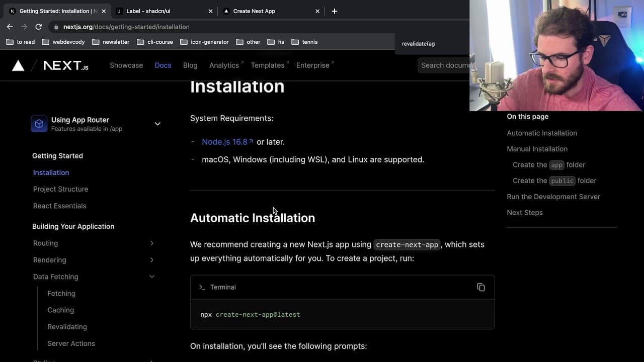Open Caching under Data Fetching
Screen dimensions: 644x362
pyautogui.click(x=60, y=310)
